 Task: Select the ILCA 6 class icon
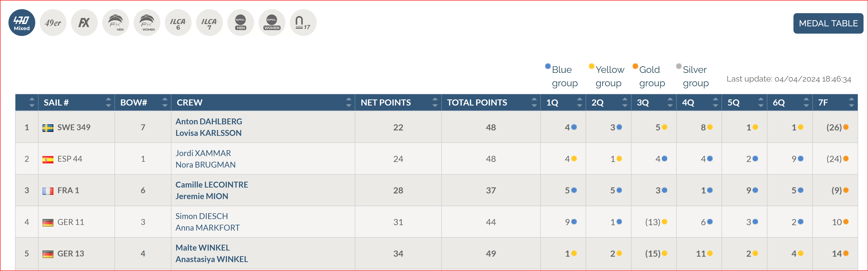click(x=178, y=23)
